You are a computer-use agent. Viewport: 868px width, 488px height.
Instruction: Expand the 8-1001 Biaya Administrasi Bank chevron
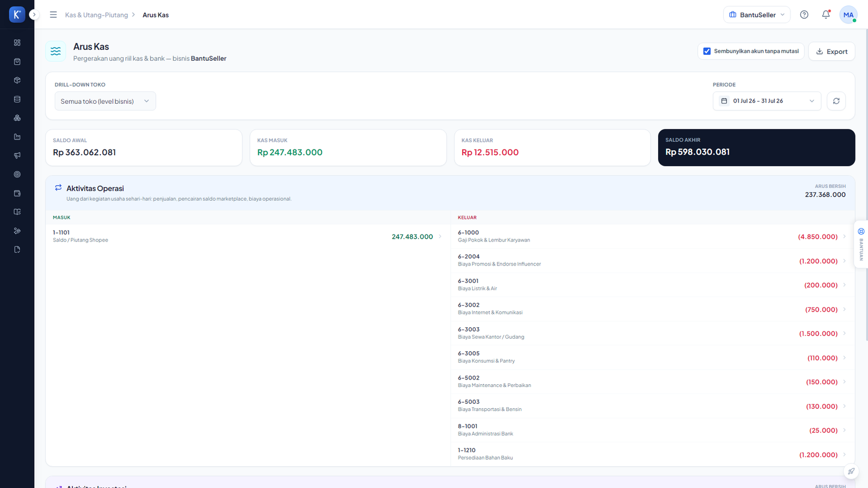click(x=845, y=430)
